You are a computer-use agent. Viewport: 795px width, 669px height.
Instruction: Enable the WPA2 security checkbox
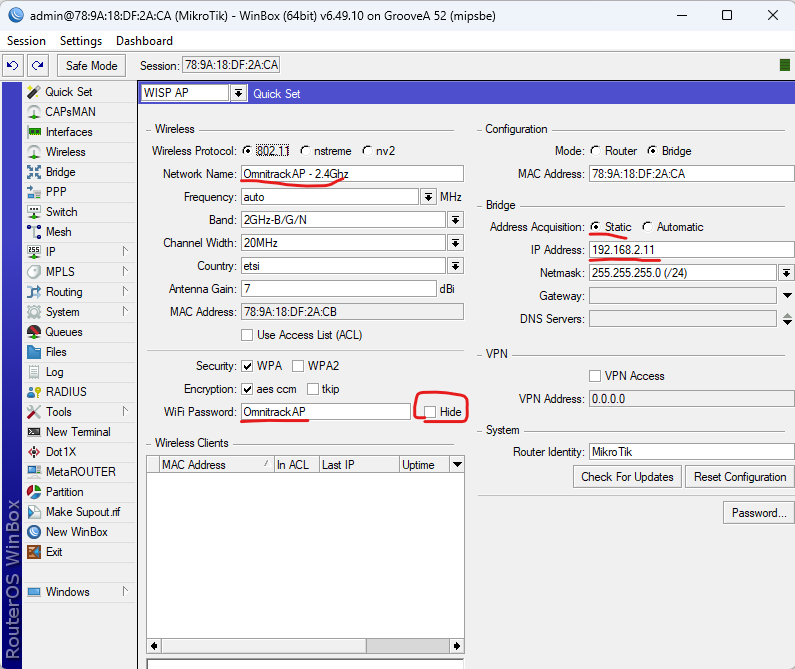pos(298,366)
